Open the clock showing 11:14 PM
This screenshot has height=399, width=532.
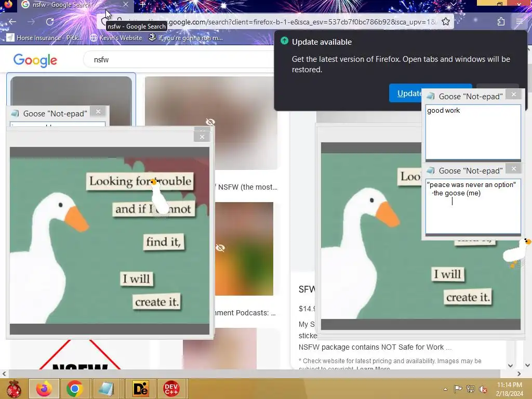pos(509,389)
